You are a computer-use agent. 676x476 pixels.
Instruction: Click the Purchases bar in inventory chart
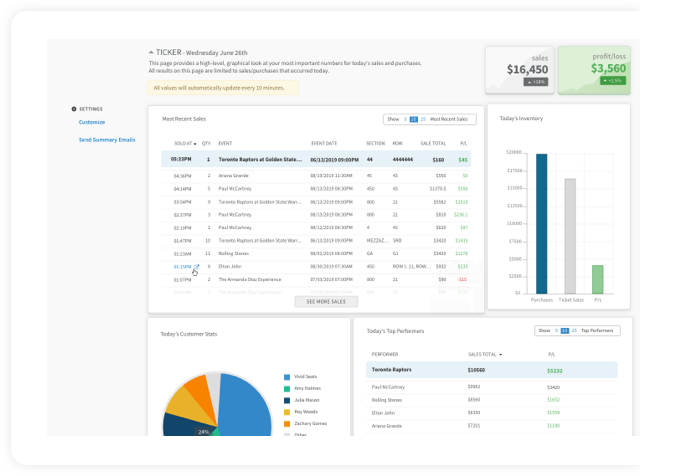click(x=541, y=224)
